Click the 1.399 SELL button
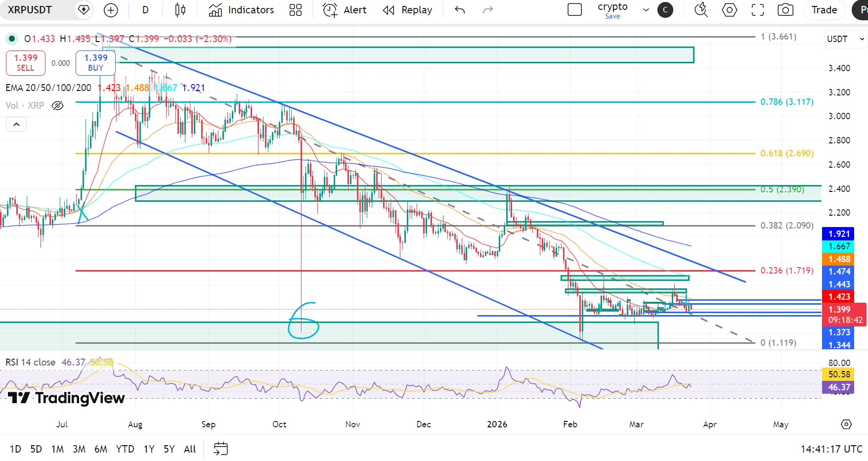The image size is (868, 461). click(26, 63)
